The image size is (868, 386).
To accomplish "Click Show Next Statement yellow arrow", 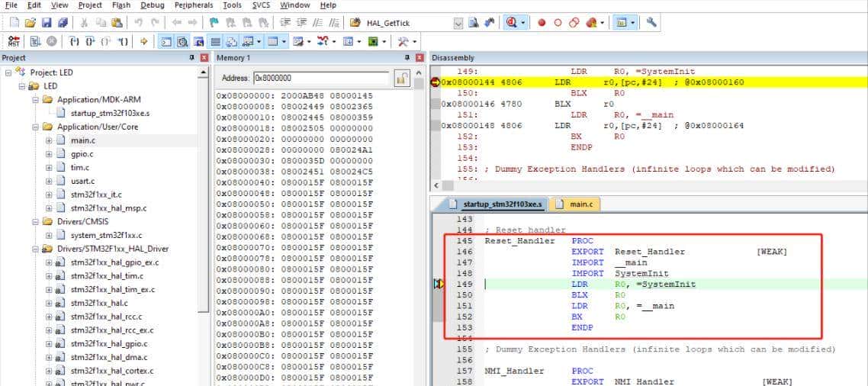I will (x=143, y=41).
